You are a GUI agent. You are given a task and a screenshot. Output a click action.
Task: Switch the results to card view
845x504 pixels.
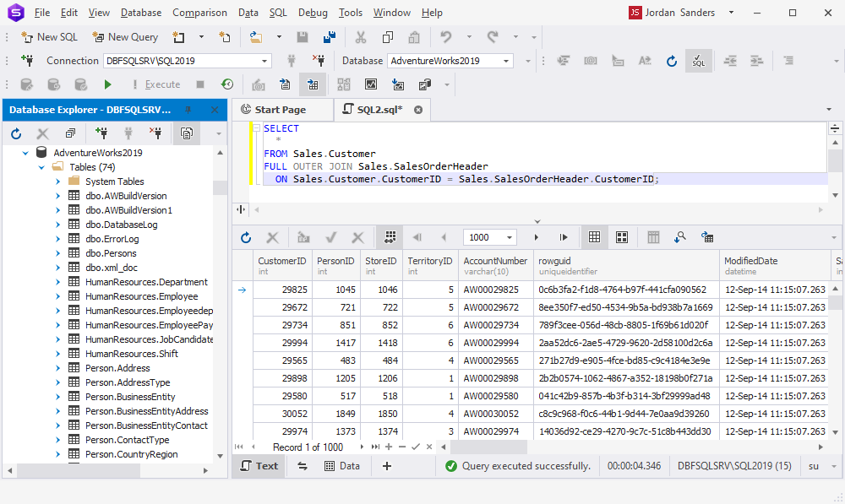click(622, 237)
